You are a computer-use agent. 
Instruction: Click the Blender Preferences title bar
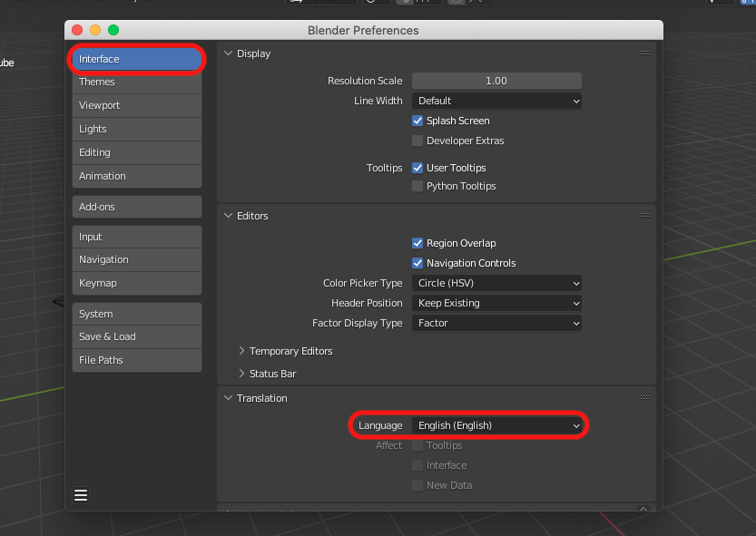tap(364, 30)
